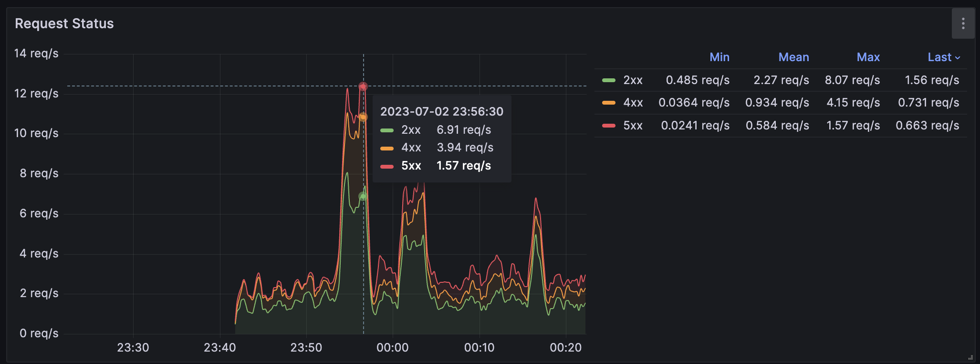Image resolution: width=980 pixels, height=364 pixels.
Task: Click the tooltip 2xx value 6.91 req/s
Action: [x=464, y=130]
